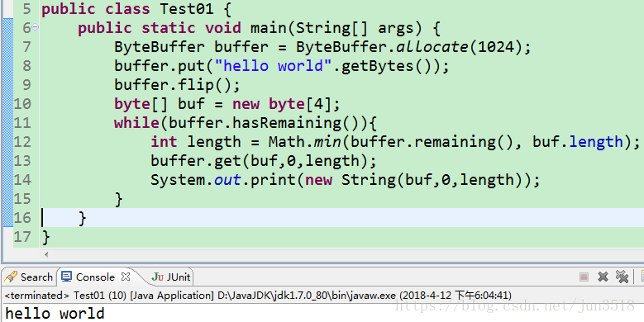Image resolution: width=644 pixels, height=322 pixels.
Task: Click 'buffer.flip();' on line 9
Action: [177, 85]
